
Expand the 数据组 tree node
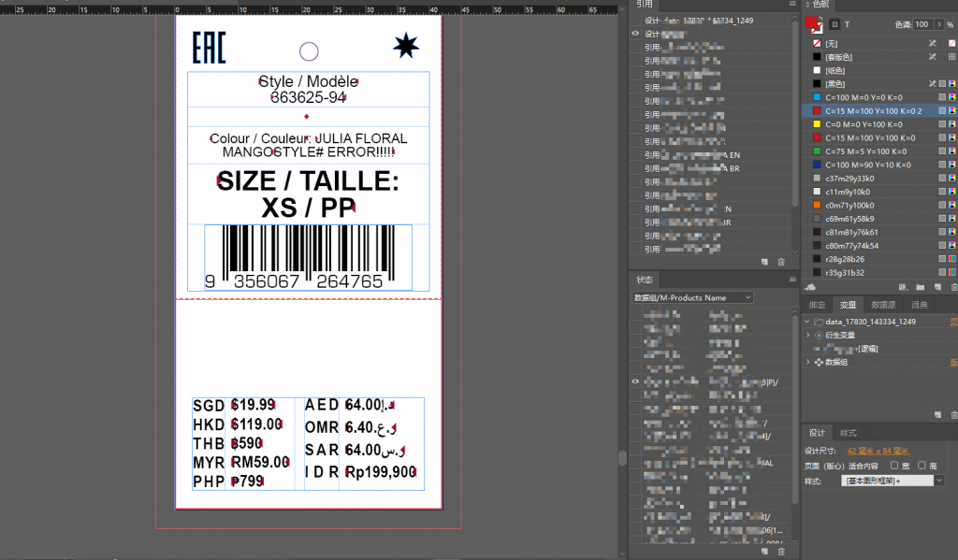tap(808, 362)
